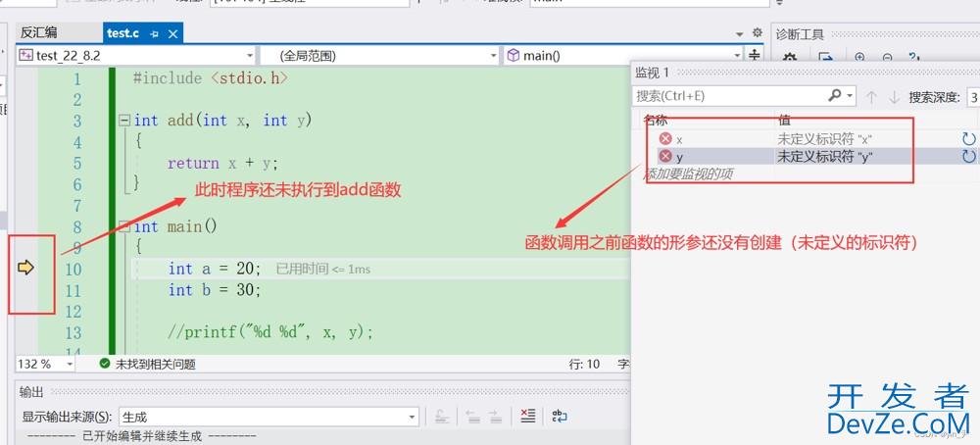Click the 已用时间 <= 1ms perf tip
Viewport: 980px width, 445px height.
pyautogui.click(x=323, y=269)
